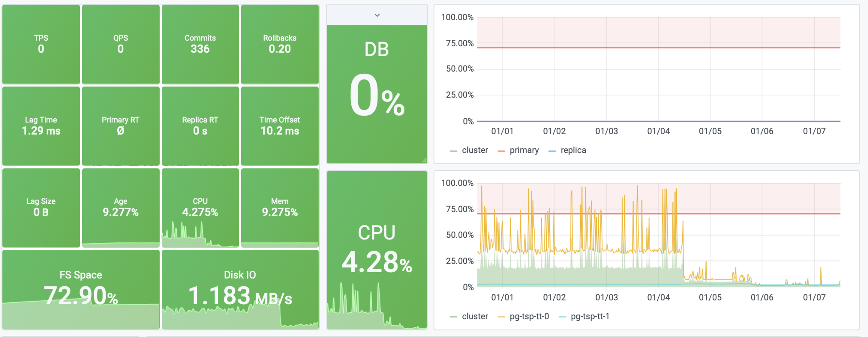Image resolution: width=868 pixels, height=337 pixels.
Task: Open the Rollbacks stat panel
Action: tap(280, 44)
